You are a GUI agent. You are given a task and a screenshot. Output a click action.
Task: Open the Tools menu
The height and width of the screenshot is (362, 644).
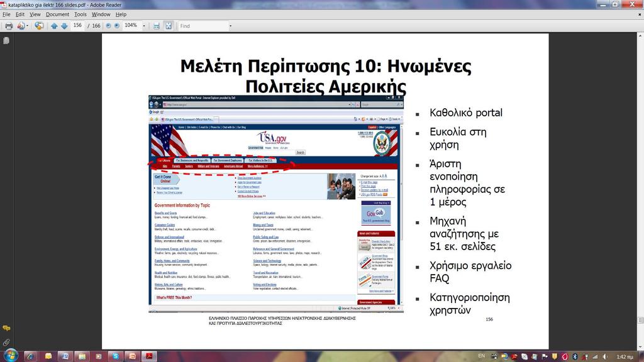80,14
